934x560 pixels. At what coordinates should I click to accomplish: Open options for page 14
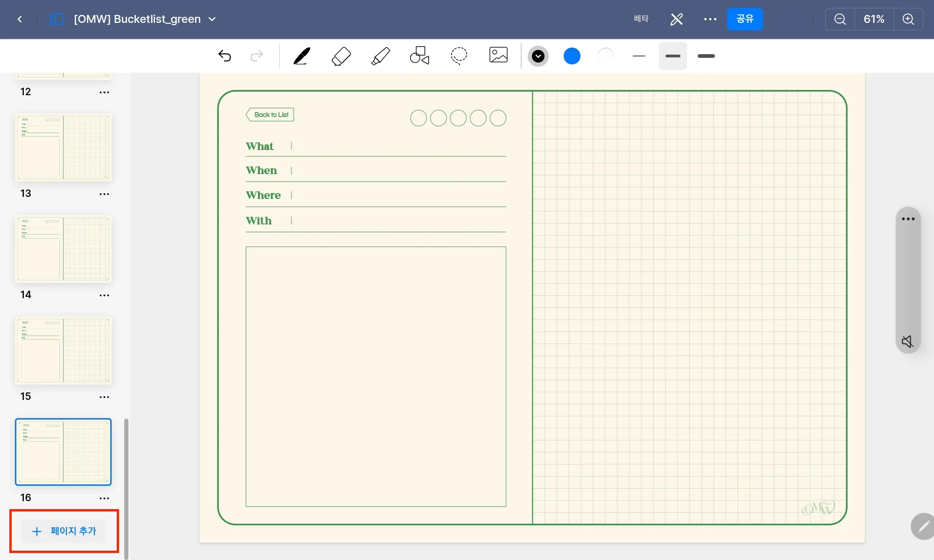click(x=104, y=295)
